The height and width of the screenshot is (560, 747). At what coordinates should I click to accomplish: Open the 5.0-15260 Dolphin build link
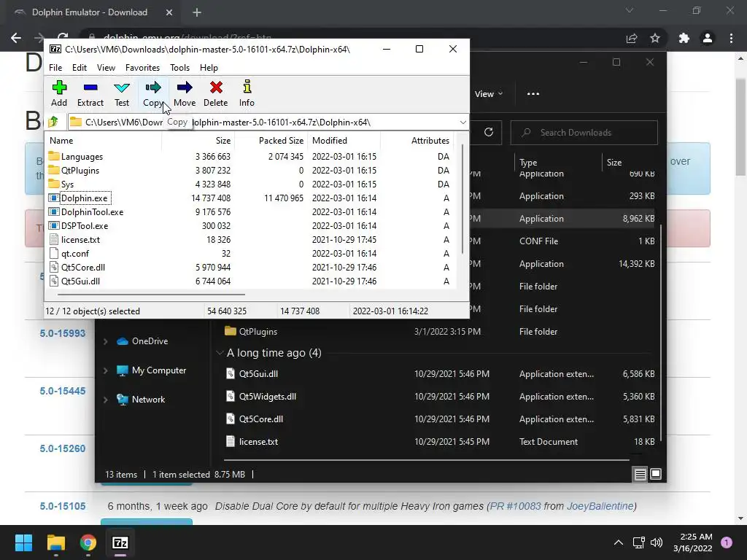tap(63, 448)
